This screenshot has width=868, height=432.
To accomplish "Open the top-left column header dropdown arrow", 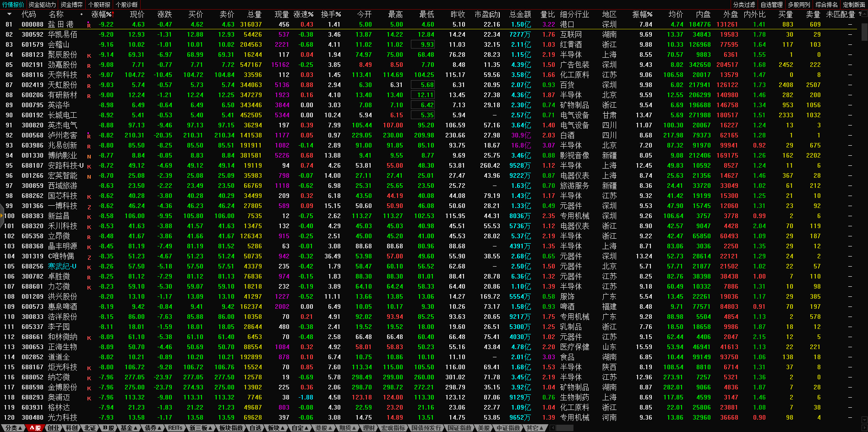I will [x=9, y=14].
